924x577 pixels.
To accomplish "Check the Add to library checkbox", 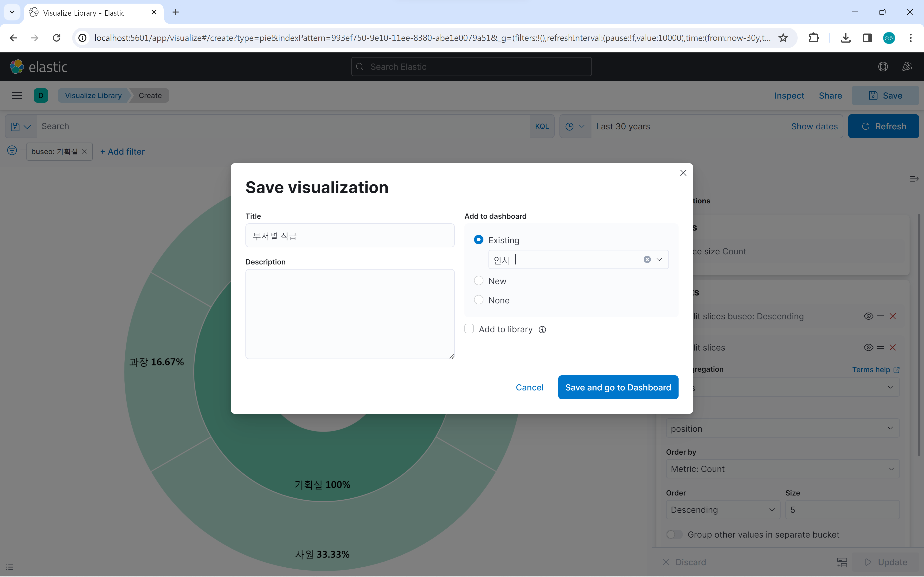I will 469,329.
